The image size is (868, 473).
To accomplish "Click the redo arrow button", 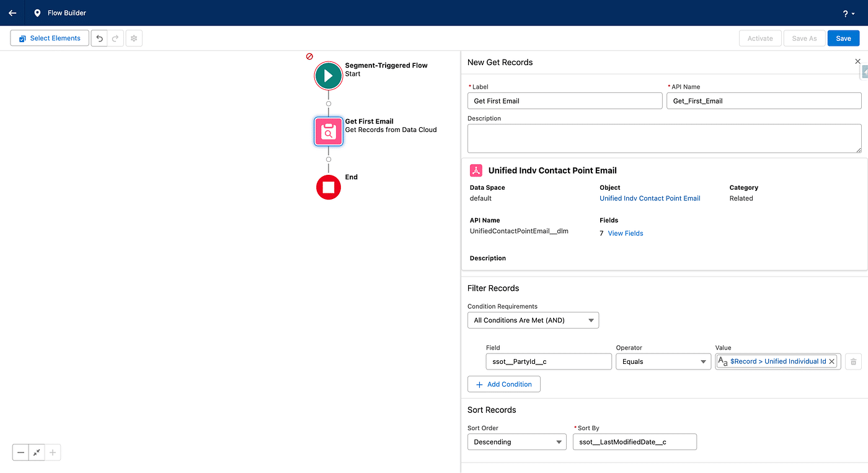I will (x=115, y=38).
